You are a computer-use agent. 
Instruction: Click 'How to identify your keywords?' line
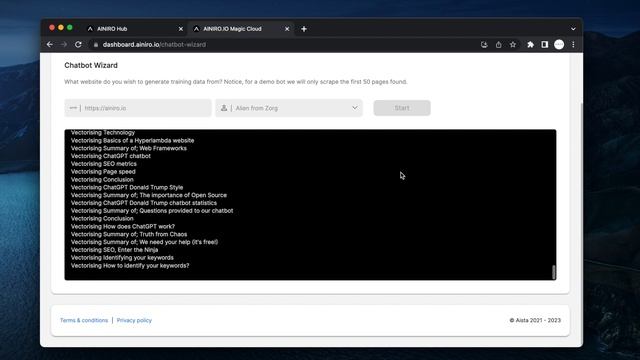[x=130, y=266]
